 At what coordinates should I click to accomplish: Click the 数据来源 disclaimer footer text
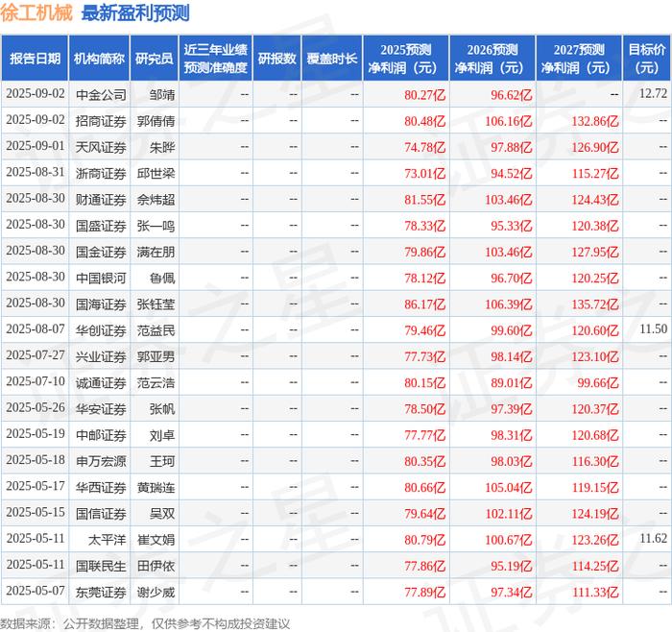(145, 623)
